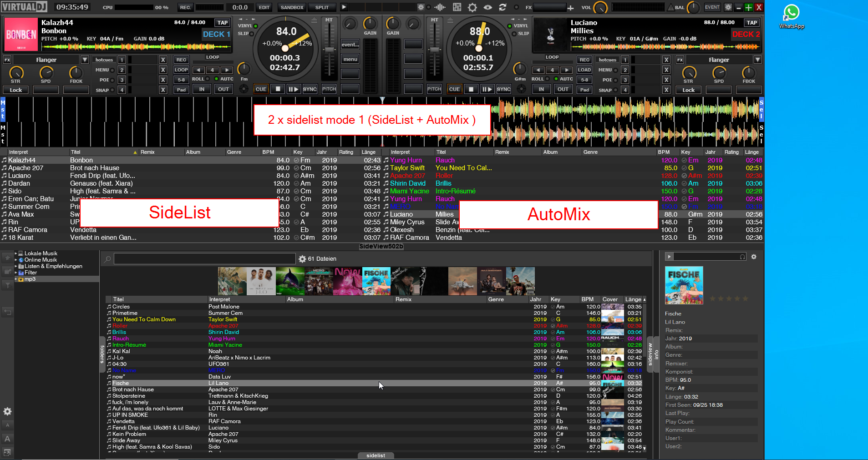
Task: Play or pause Deck 1
Action: pos(293,89)
